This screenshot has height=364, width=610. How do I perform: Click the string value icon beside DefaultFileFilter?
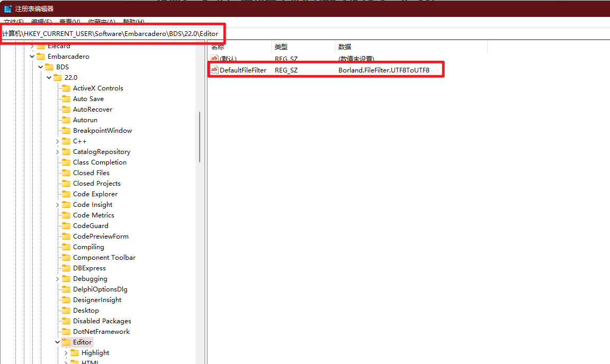coord(214,69)
